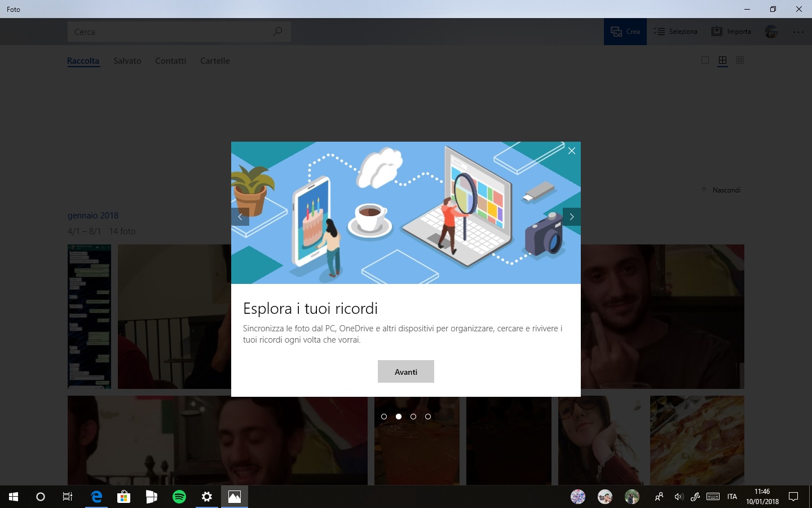Open the three-dots more options menu
812x508 pixels.
pos(798,32)
